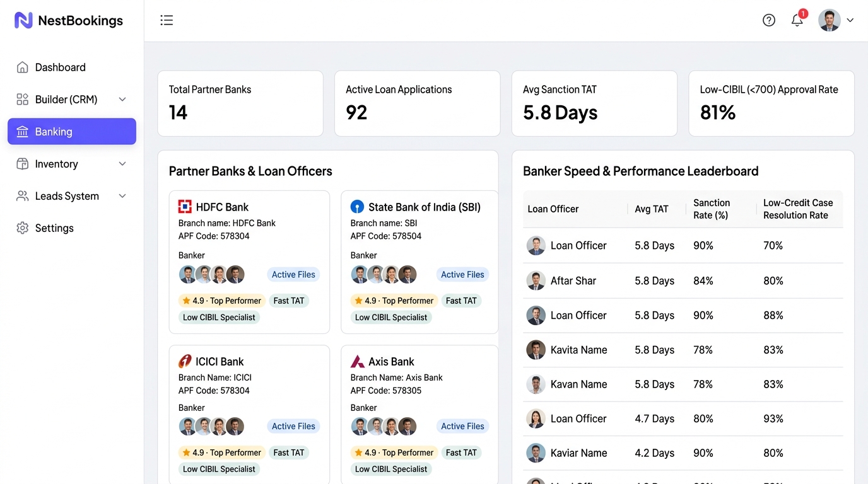Screen dimensions: 868x484
Task: Select the Banking menu item
Action: click(72, 132)
